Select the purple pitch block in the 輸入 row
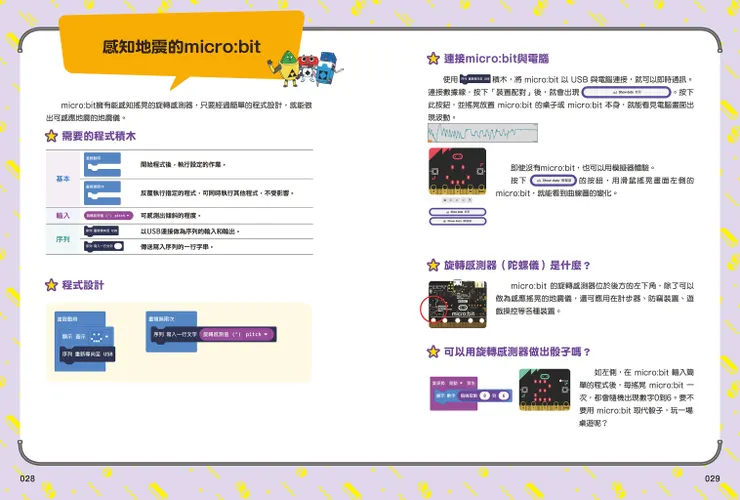The width and height of the screenshot is (740, 500). [x=109, y=216]
